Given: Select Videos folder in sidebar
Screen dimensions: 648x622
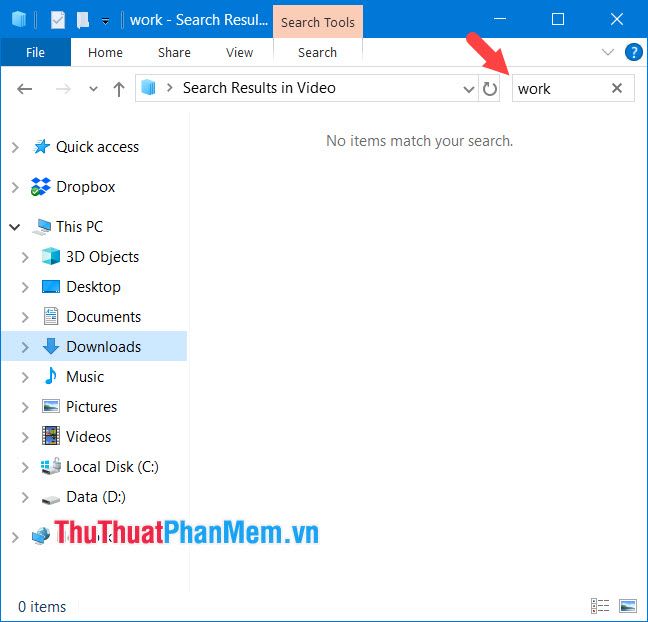Looking at the screenshot, I should [x=88, y=437].
